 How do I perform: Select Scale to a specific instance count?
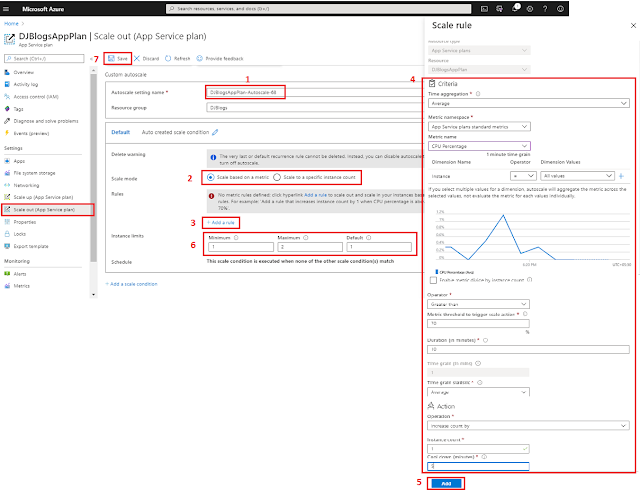click(277, 177)
